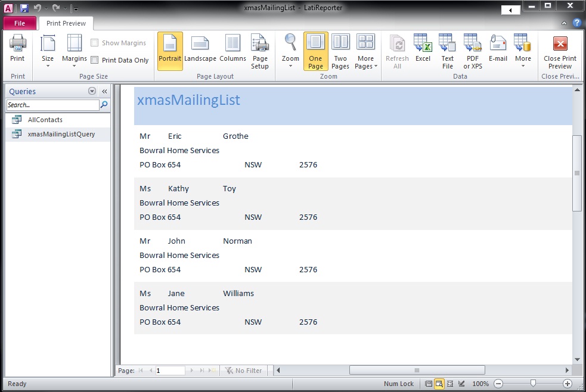Export report as PDF or XPS
This screenshot has height=392, width=586.
(473, 51)
